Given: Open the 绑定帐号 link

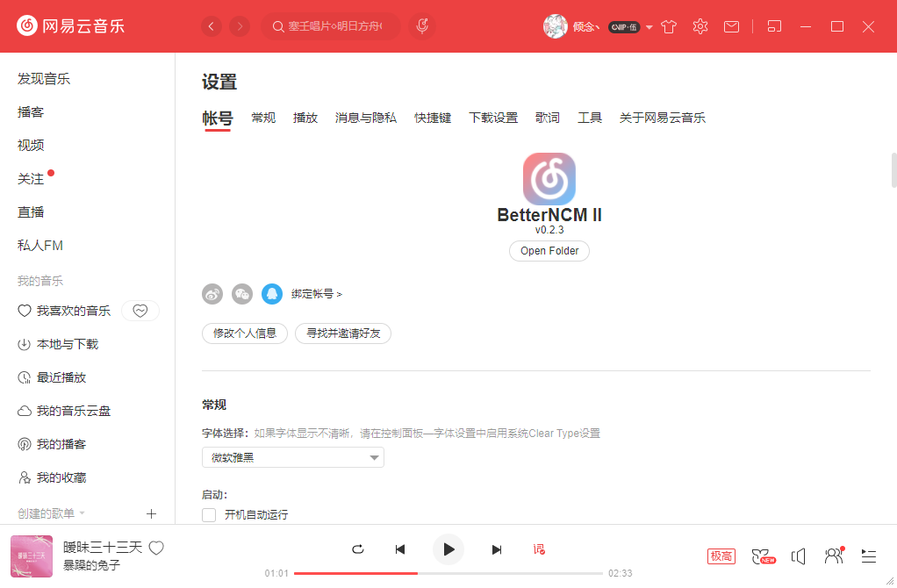Looking at the screenshot, I should click(316, 294).
